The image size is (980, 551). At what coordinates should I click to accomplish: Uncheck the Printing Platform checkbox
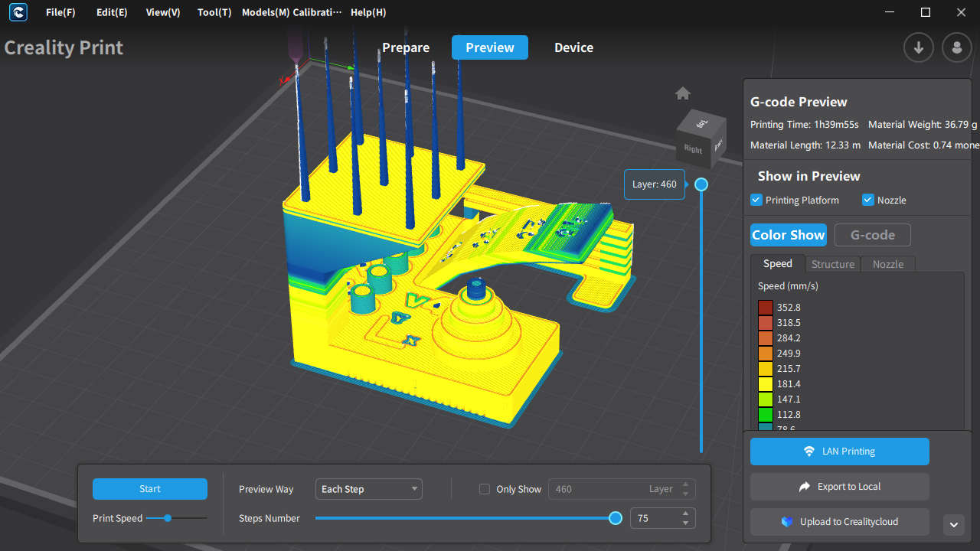(x=756, y=201)
